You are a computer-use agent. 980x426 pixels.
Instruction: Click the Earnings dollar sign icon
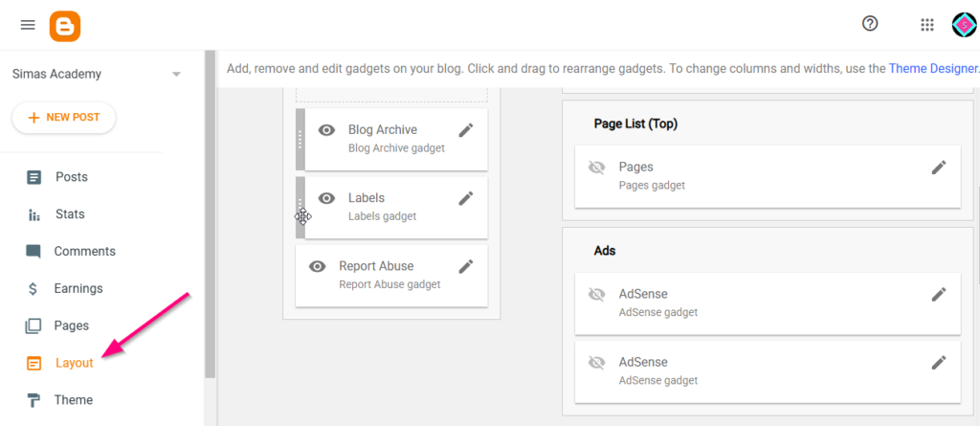(x=33, y=288)
